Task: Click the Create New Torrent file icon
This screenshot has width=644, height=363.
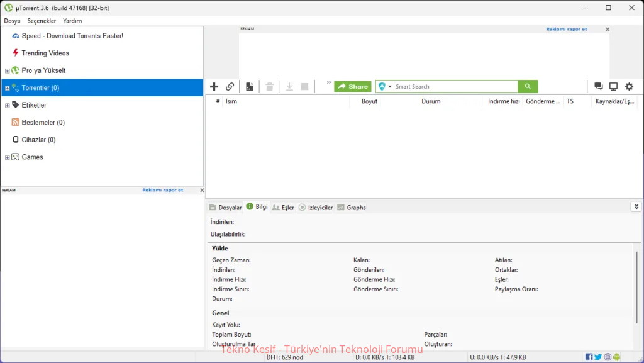Action: (250, 87)
